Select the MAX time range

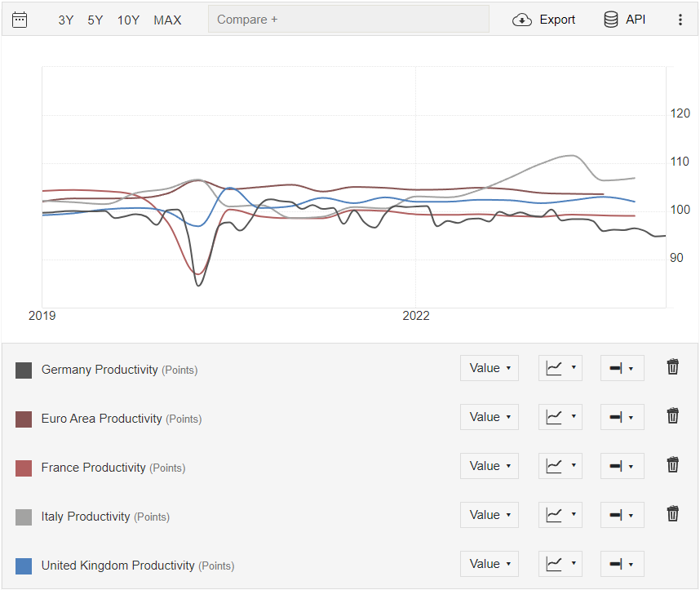[167, 20]
